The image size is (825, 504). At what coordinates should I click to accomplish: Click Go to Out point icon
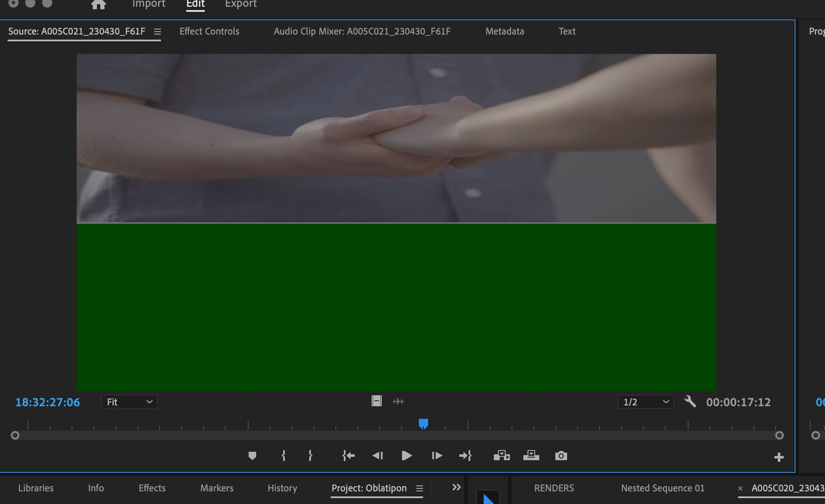point(465,456)
